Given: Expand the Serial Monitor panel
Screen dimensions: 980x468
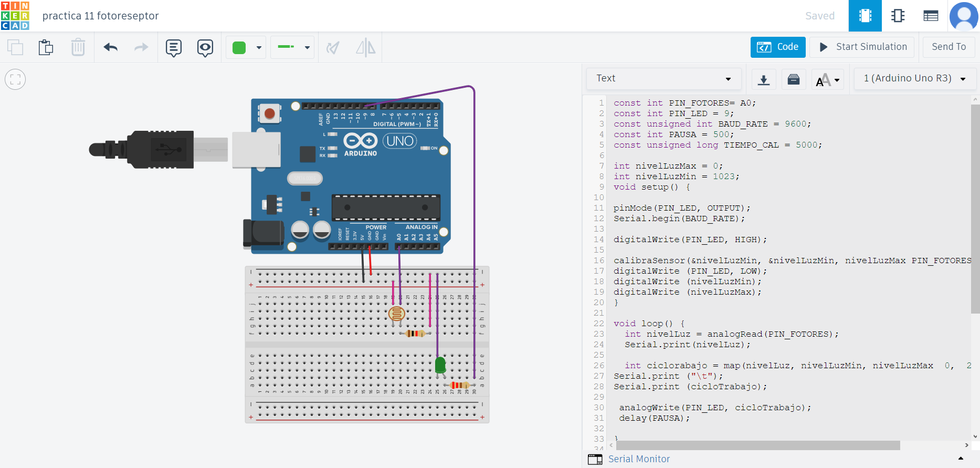Looking at the screenshot, I should 961,459.
